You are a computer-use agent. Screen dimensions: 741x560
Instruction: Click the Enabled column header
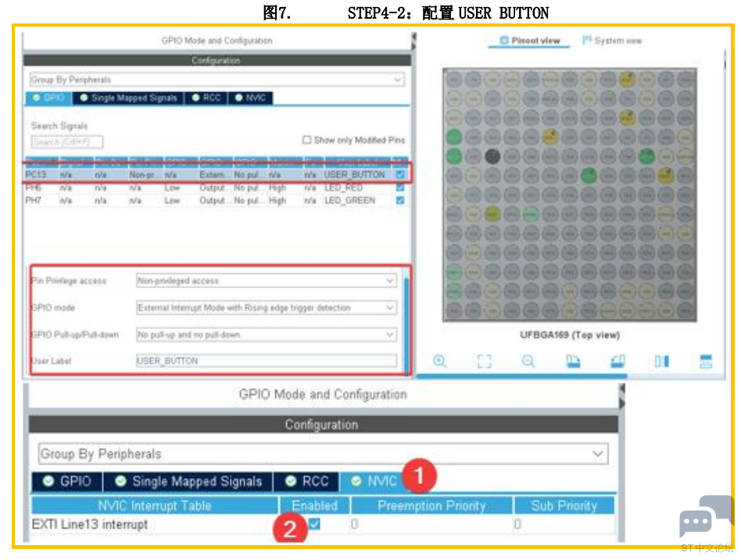coord(314,505)
